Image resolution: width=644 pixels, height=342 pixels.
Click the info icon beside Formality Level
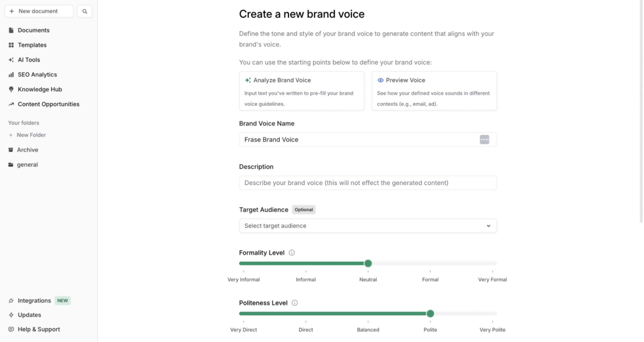pos(292,252)
